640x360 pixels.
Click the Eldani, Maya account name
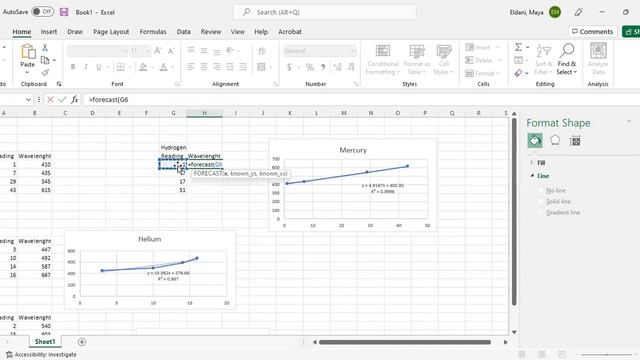pyautogui.click(x=527, y=12)
